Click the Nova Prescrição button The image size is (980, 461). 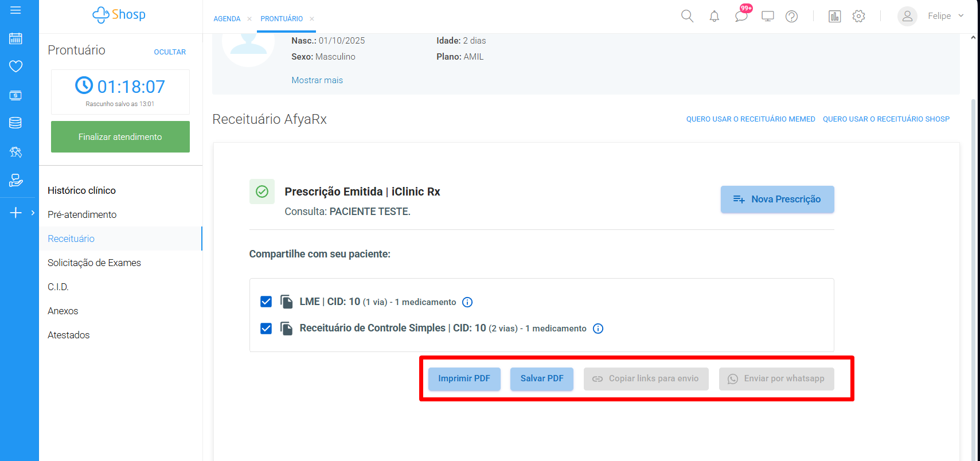click(x=777, y=200)
